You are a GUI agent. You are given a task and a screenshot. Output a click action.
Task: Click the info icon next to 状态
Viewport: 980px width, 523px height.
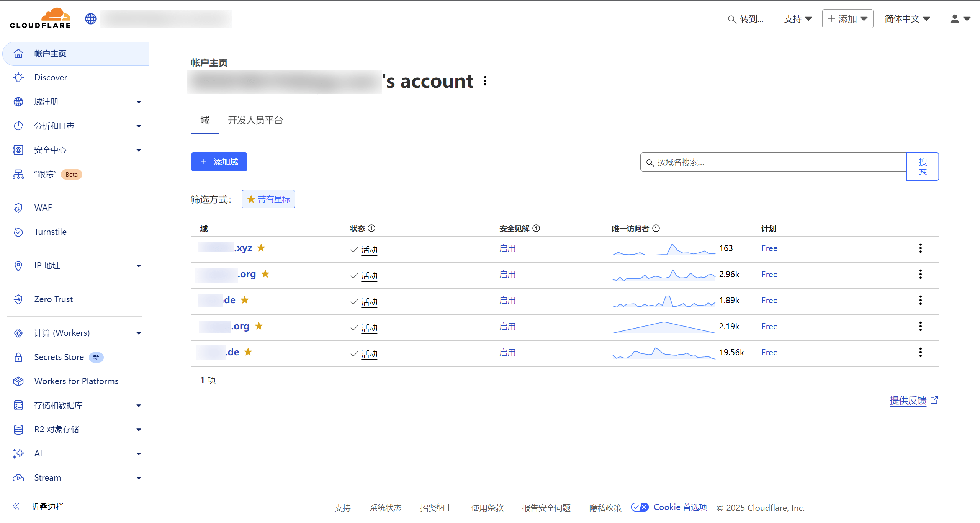pyautogui.click(x=371, y=229)
